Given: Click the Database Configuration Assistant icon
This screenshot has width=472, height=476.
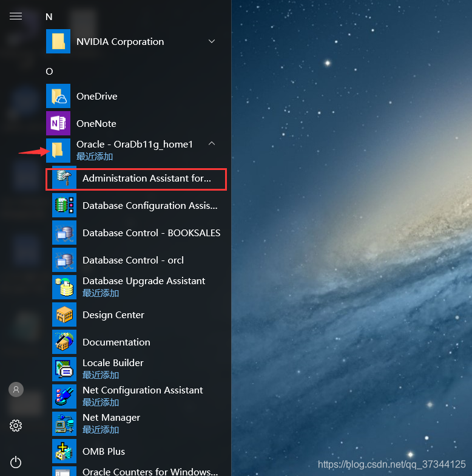Looking at the screenshot, I should tap(64, 205).
